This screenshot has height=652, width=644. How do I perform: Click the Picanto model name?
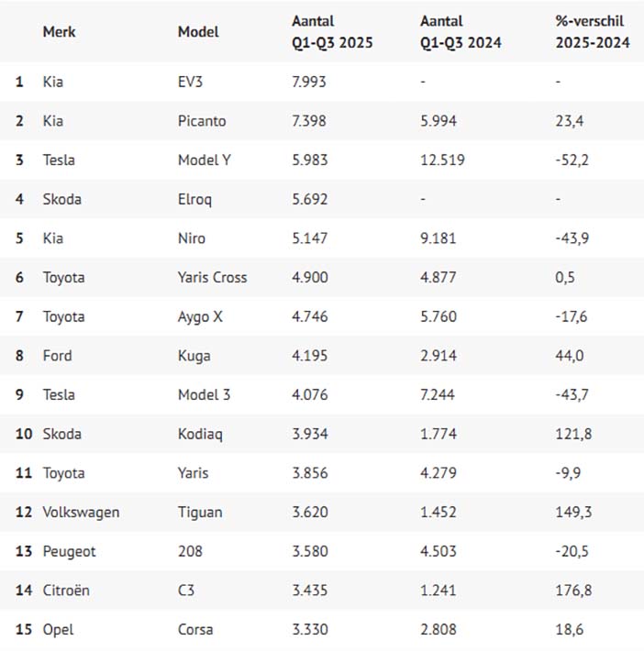202,121
